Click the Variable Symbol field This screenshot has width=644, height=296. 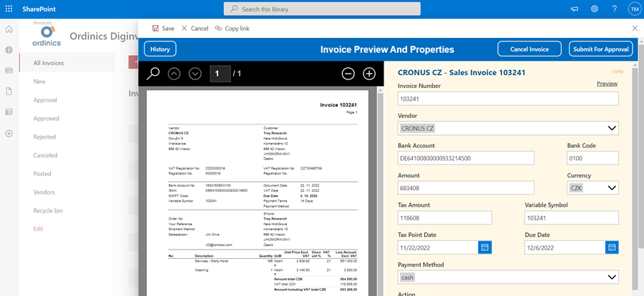coord(572,217)
